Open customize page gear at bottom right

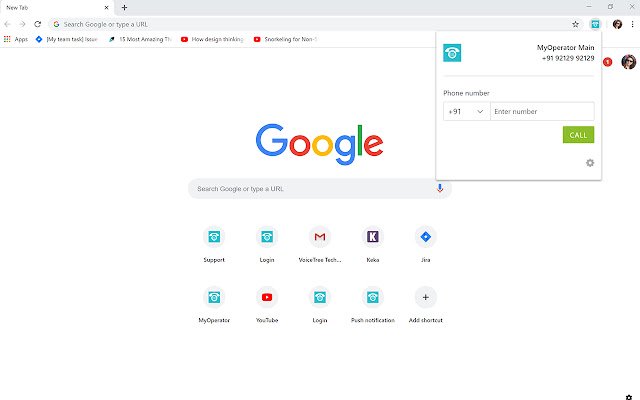(629, 397)
